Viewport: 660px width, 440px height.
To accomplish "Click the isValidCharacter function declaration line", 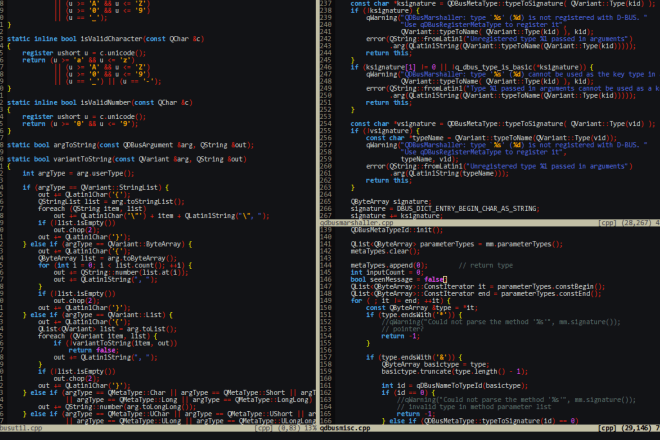I will pyautogui.click(x=106, y=39).
